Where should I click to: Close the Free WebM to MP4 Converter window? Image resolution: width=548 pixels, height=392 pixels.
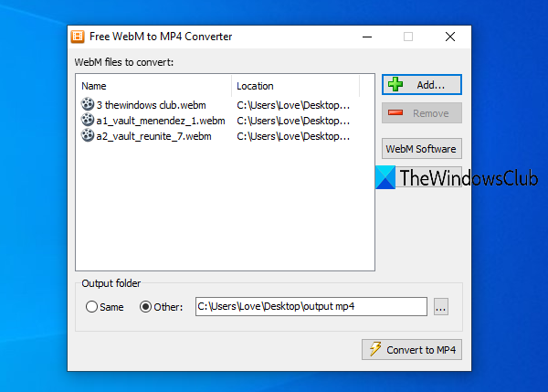pos(450,37)
